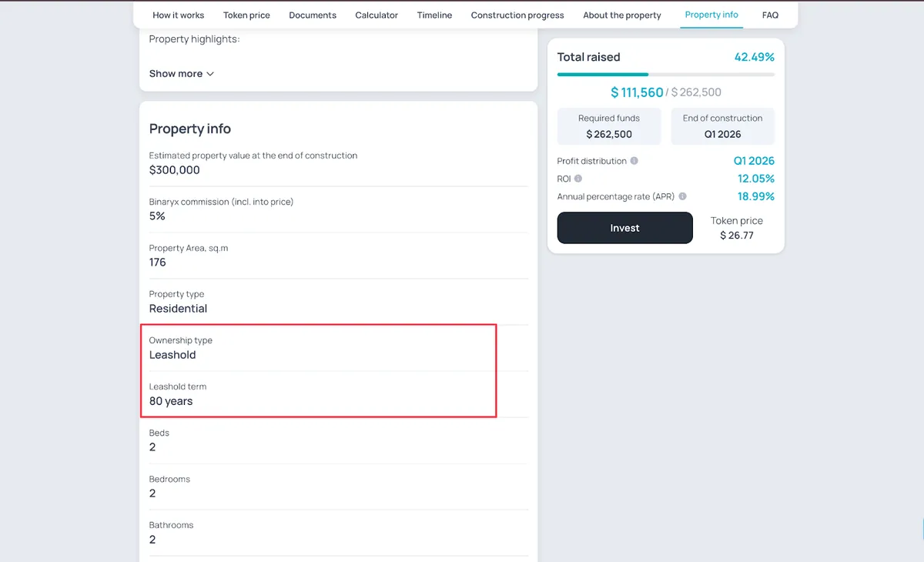
Task: Select the Property info tab
Action: click(x=711, y=15)
